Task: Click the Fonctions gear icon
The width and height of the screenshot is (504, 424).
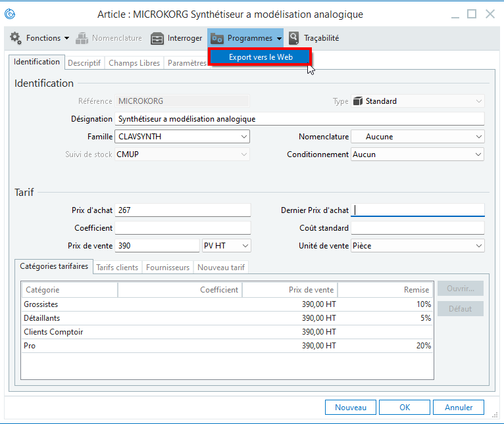Action: click(x=16, y=38)
